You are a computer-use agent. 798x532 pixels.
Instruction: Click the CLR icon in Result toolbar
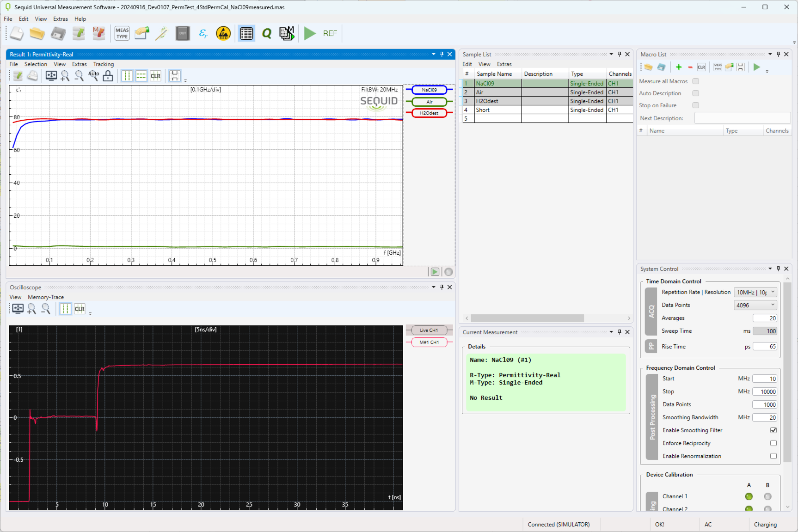point(156,76)
